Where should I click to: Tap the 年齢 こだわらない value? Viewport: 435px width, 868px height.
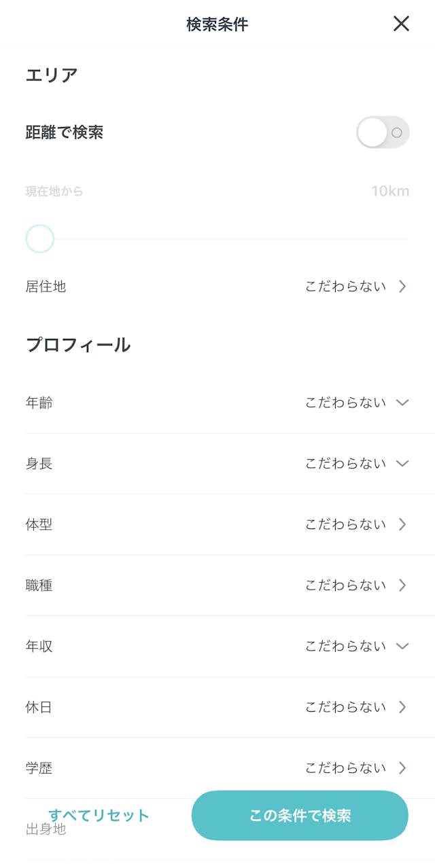tap(345, 403)
